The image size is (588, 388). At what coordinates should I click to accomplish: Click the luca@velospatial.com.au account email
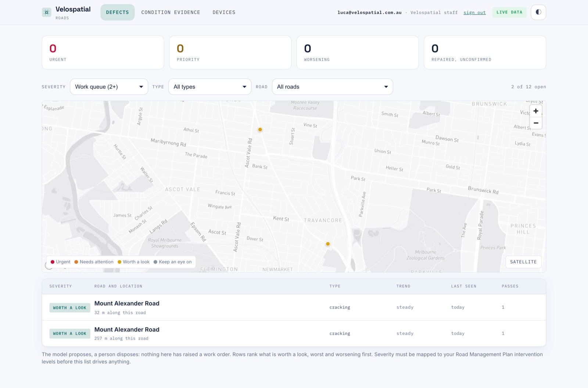click(x=369, y=13)
